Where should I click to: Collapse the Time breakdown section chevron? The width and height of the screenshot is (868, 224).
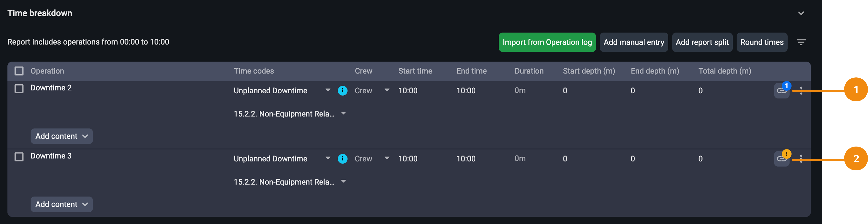click(x=801, y=13)
